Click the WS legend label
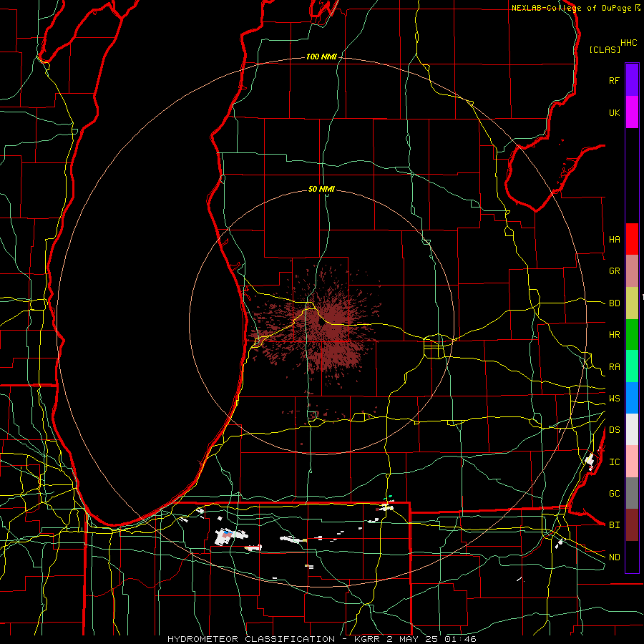644x644 pixels. click(x=614, y=399)
